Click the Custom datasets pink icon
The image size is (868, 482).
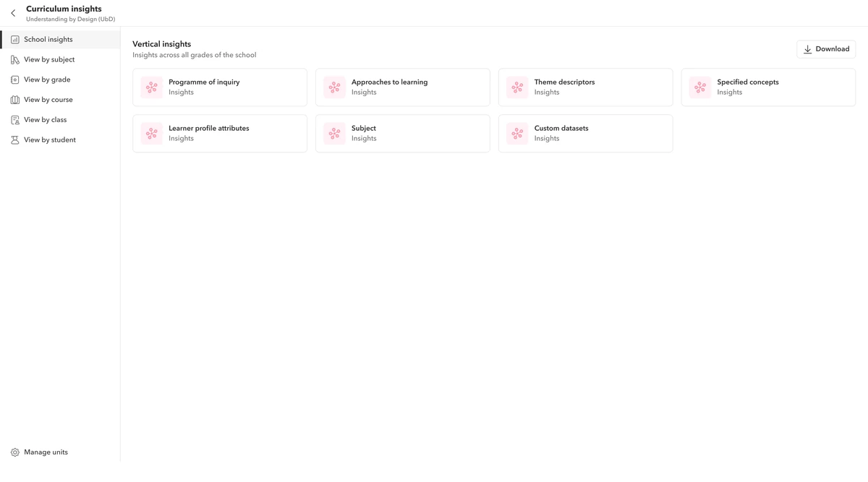[517, 134]
